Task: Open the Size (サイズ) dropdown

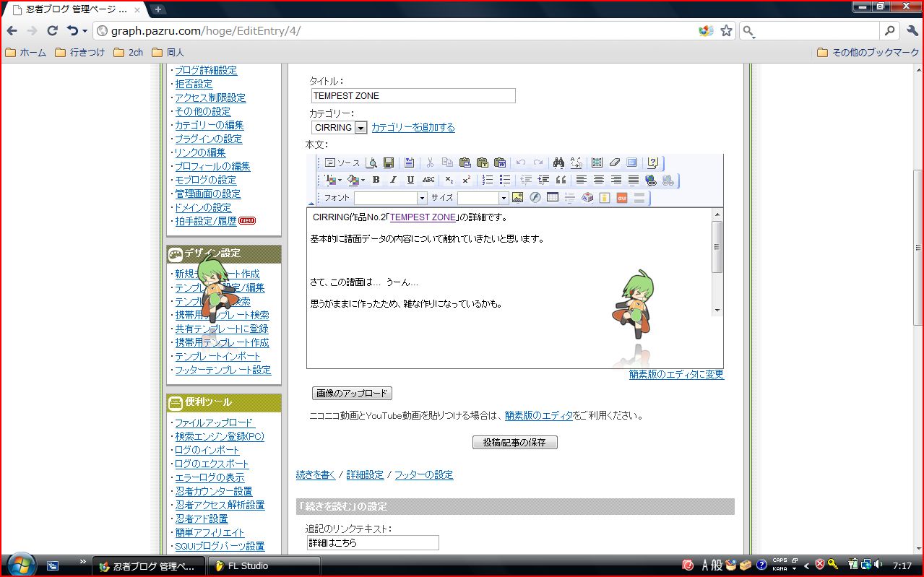Action: (483, 198)
